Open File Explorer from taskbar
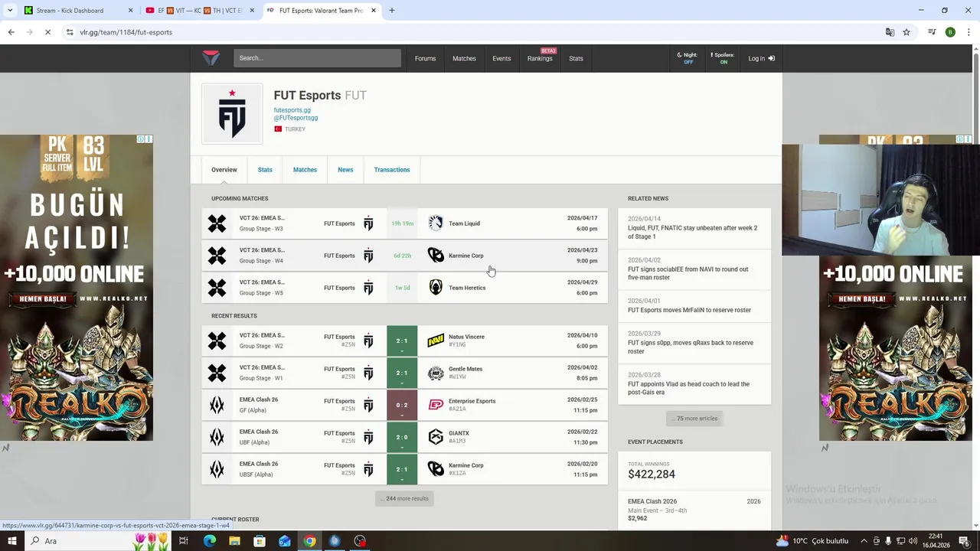Image resolution: width=980 pixels, height=551 pixels. [x=234, y=541]
